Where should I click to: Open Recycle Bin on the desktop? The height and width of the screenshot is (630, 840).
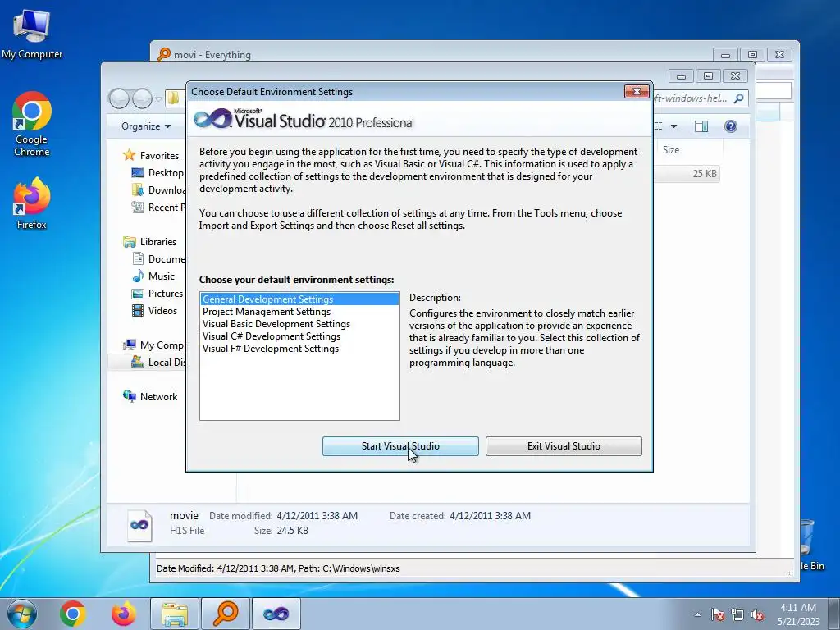coord(808,544)
